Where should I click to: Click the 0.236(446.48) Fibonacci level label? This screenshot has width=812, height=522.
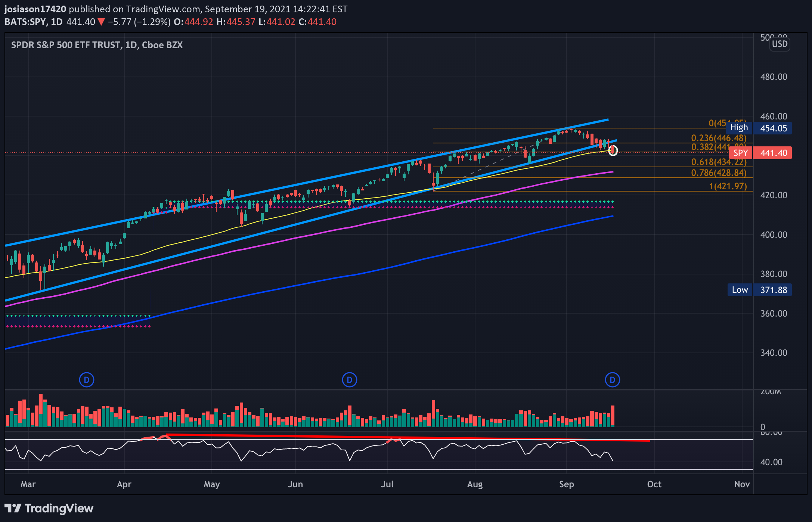pos(719,138)
